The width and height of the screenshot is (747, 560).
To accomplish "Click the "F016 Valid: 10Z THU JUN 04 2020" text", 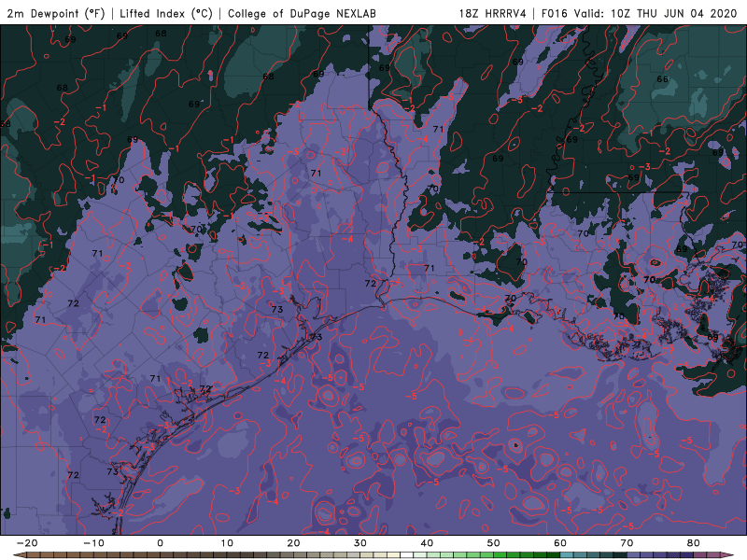I will pyautogui.click(x=640, y=14).
